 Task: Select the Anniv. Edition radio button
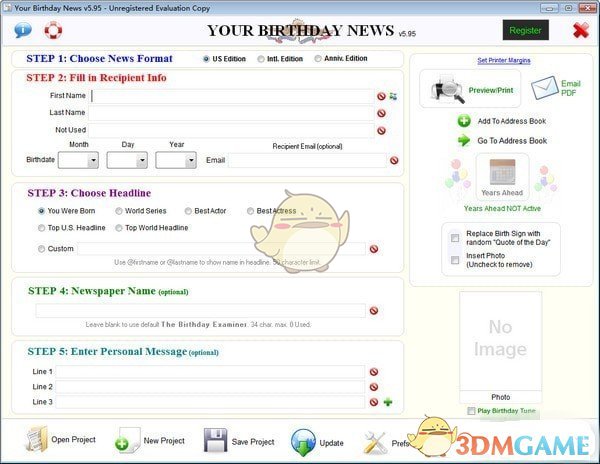click(318, 59)
